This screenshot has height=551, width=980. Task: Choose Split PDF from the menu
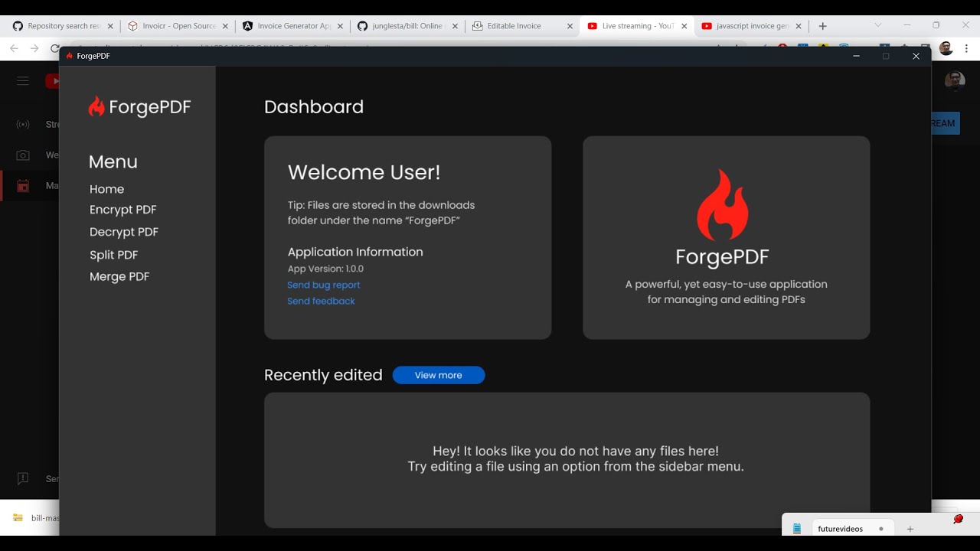[x=113, y=255]
